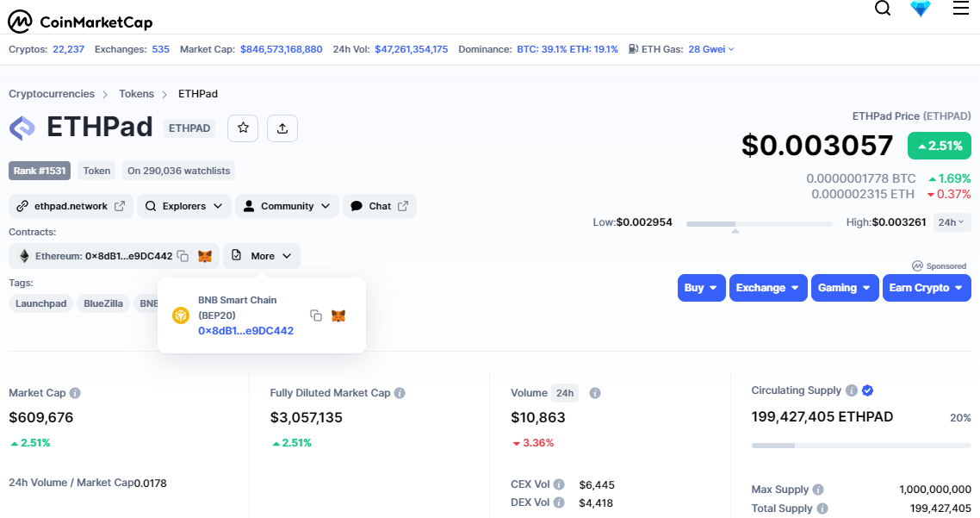This screenshot has width=980, height=518.
Task: Click the Ethereum diamond icon in contracts
Action: click(24, 256)
